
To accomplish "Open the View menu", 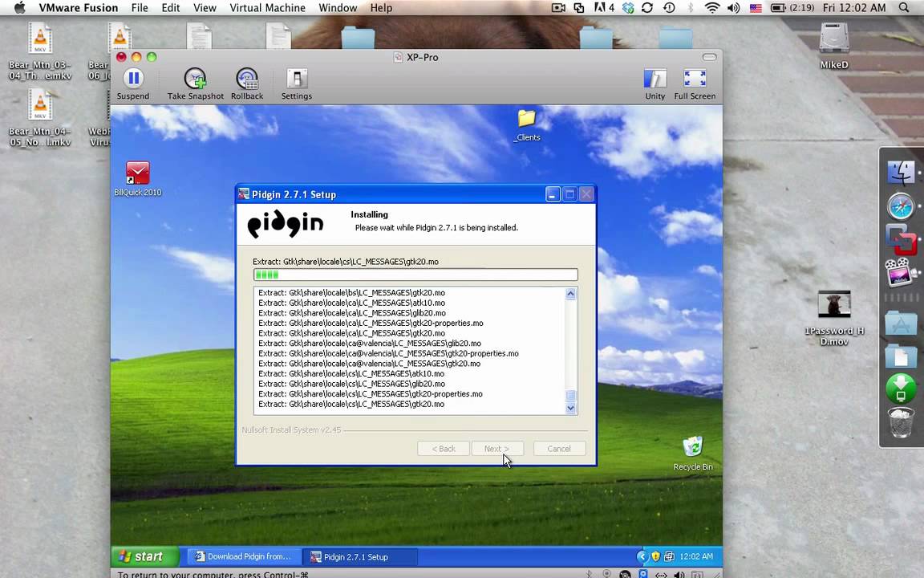I will click(205, 8).
